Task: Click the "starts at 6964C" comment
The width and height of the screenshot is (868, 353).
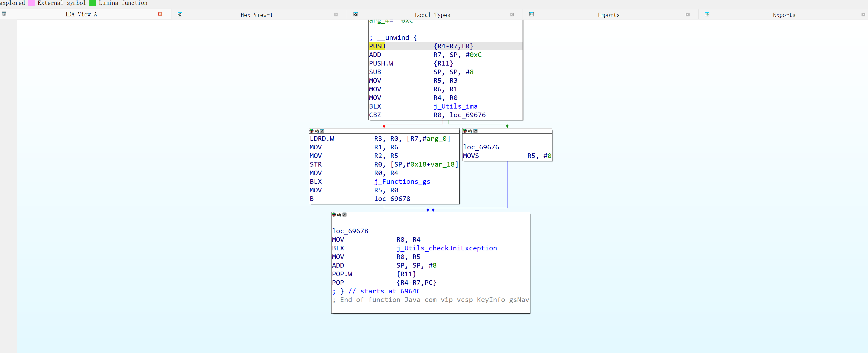Action: (x=390, y=291)
